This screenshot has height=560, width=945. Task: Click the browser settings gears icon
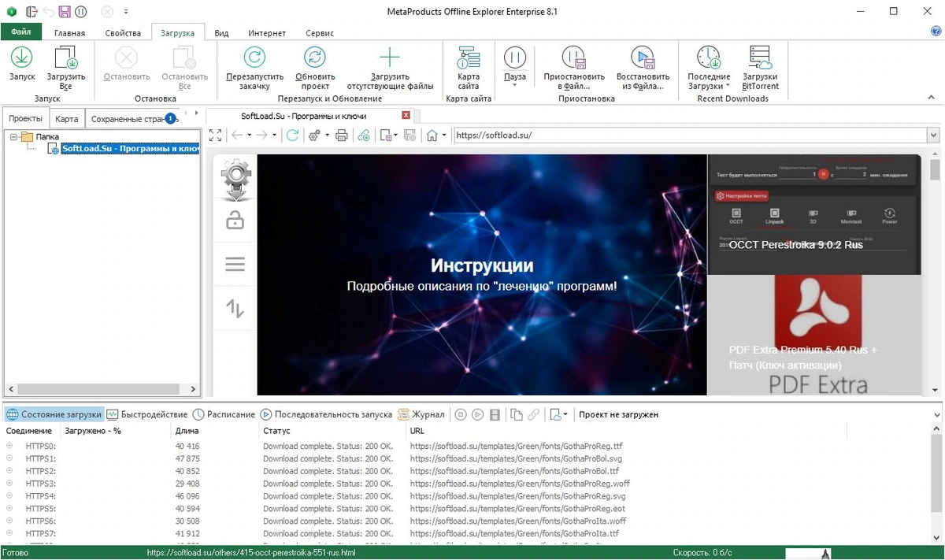[x=314, y=135]
